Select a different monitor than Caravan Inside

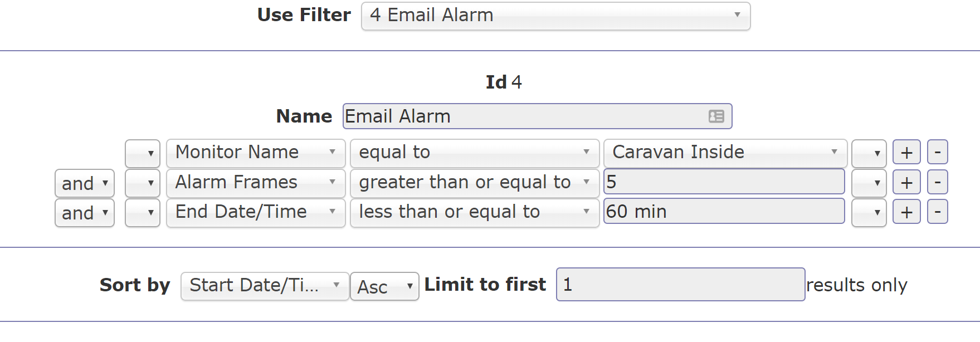(725, 153)
